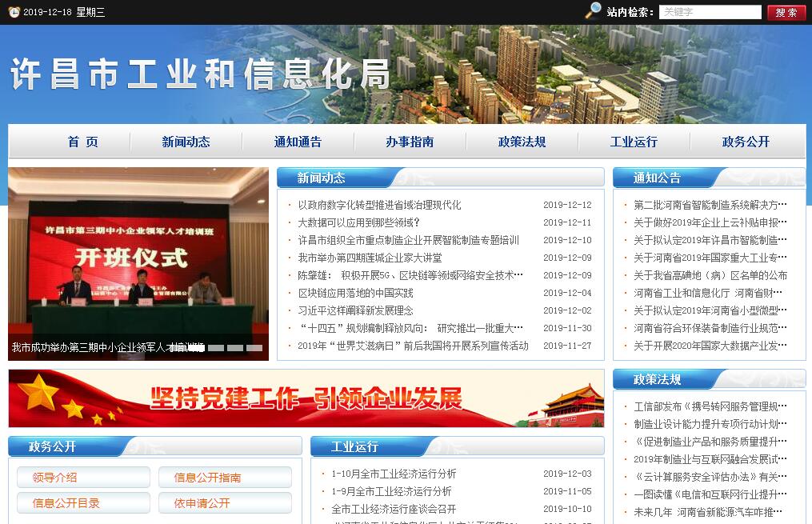Open notice 关于我省高碘地（病）区名单的公布

click(710, 275)
